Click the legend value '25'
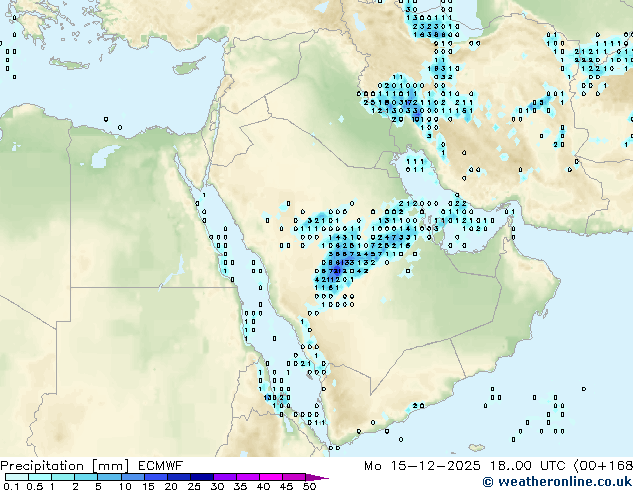The image size is (634, 490). click(194, 486)
